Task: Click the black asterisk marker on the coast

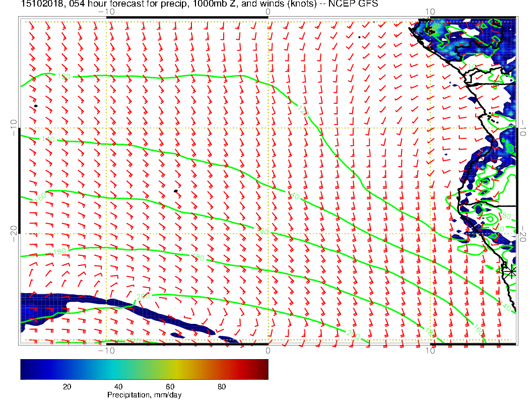Action: pos(511,271)
